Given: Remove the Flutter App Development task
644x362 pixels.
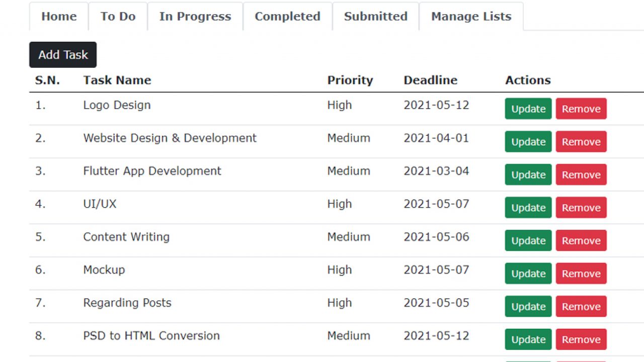Looking at the screenshot, I should pyautogui.click(x=581, y=174).
